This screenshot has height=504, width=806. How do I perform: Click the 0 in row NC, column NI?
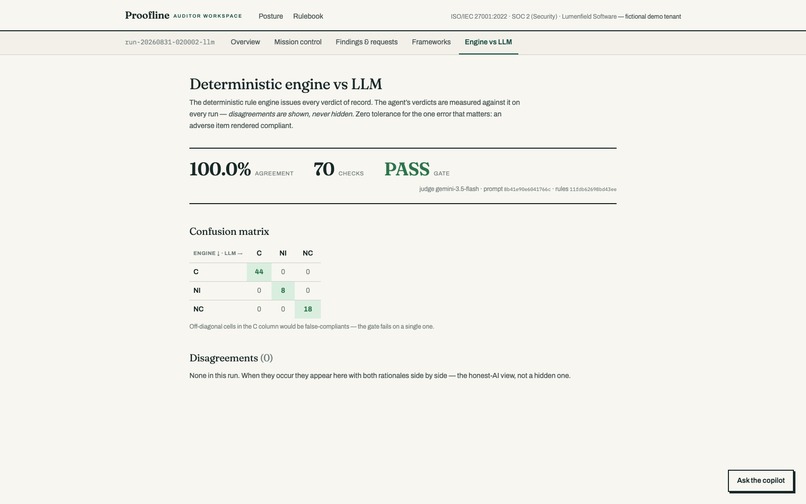point(283,309)
